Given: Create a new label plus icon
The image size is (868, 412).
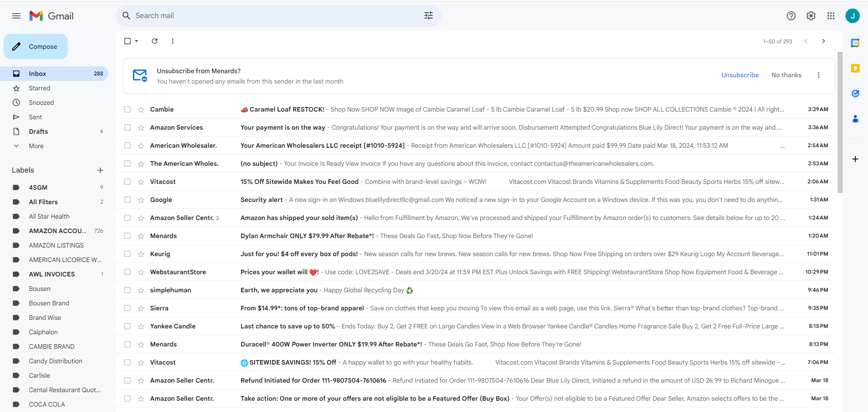Looking at the screenshot, I should tap(100, 170).
